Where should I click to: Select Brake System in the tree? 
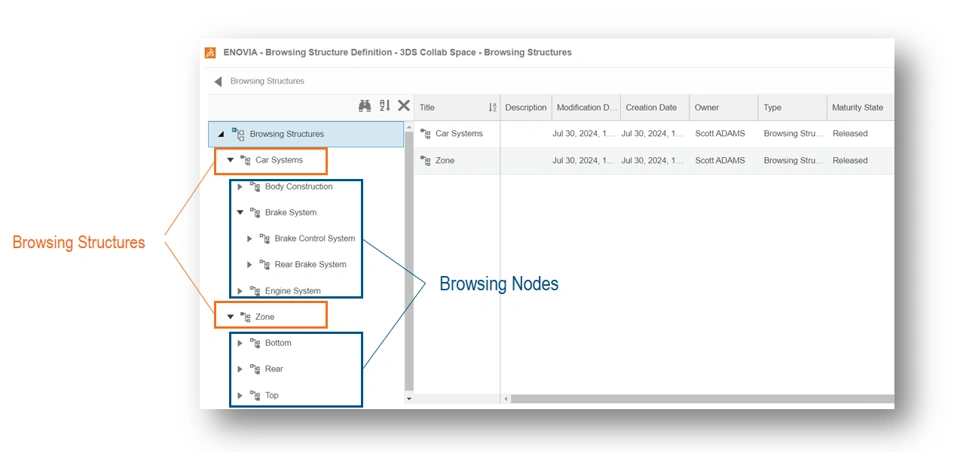tap(291, 213)
